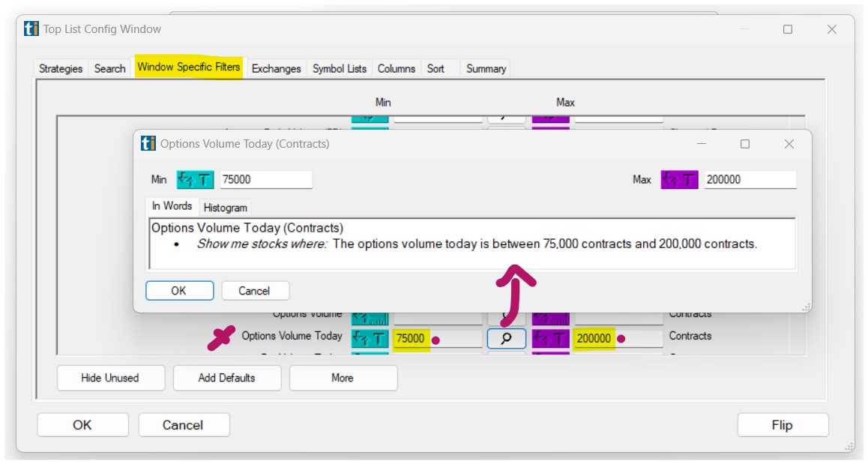Click the Add Defaults button
The width and height of the screenshot is (868, 464).
226,378
